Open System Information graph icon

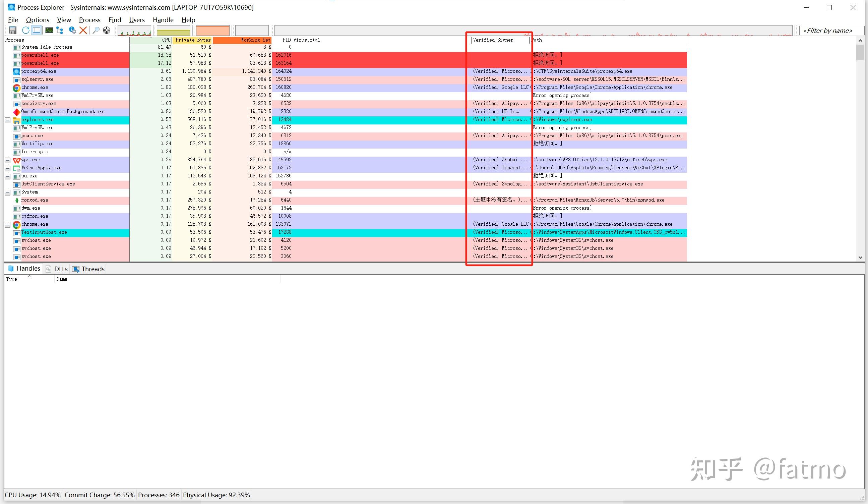pyautogui.click(x=49, y=30)
